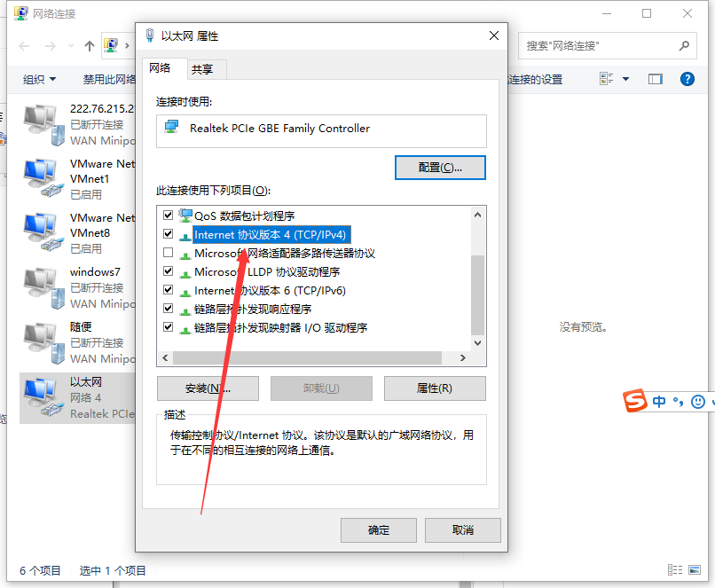Click the items list scroll down arrow
The image size is (715, 588).
pos(477,343)
